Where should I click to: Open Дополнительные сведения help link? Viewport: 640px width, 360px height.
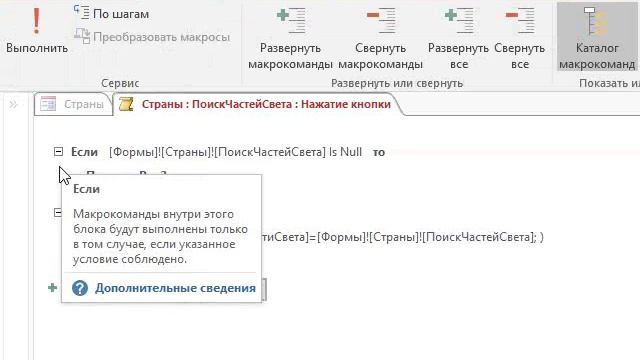click(175, 288)
